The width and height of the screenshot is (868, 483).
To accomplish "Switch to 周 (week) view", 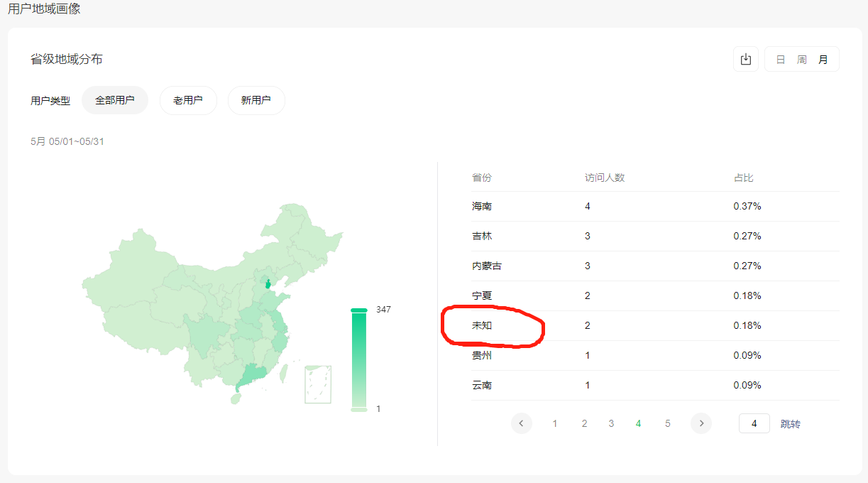I will pos(802,60).
